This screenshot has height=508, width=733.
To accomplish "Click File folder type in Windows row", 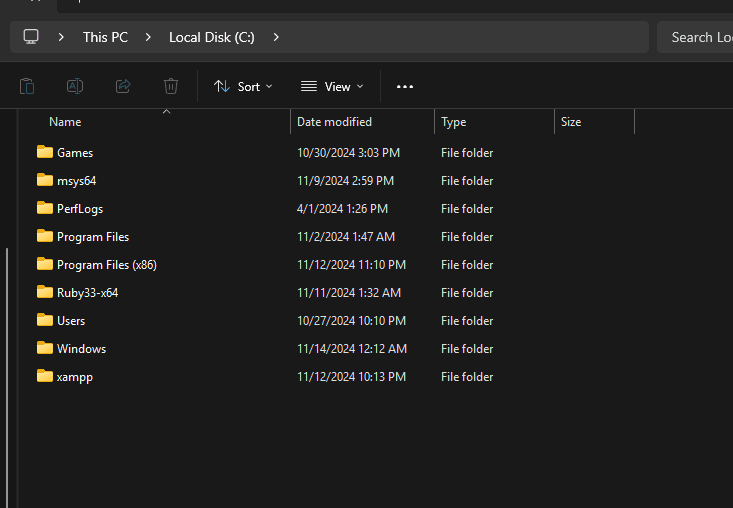I will (467, 349).
